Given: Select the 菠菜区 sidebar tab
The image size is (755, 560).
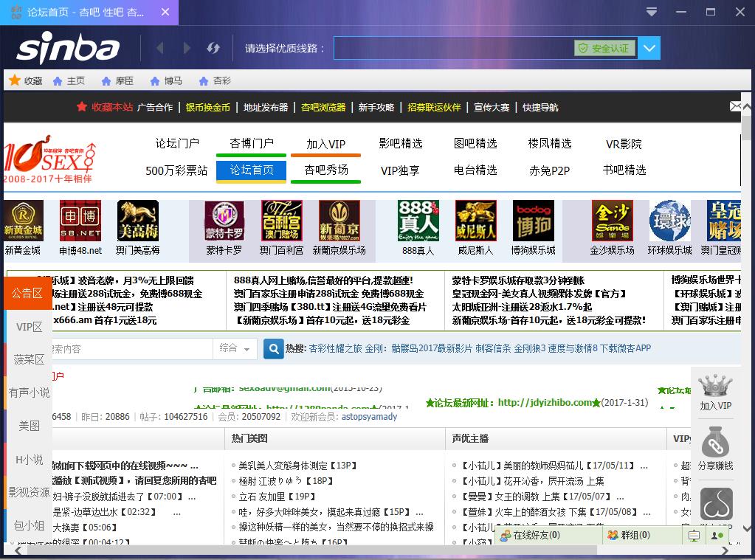Looking at the screenshot, I should (x=29, y=360).
